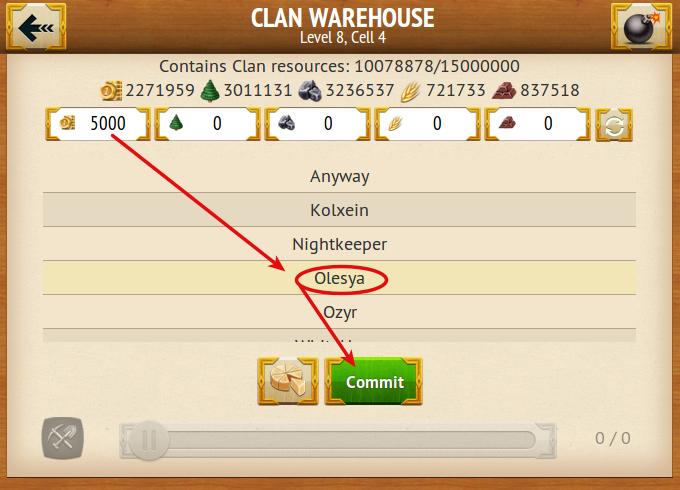Click the cheese wheel split icon

[288, 381]
